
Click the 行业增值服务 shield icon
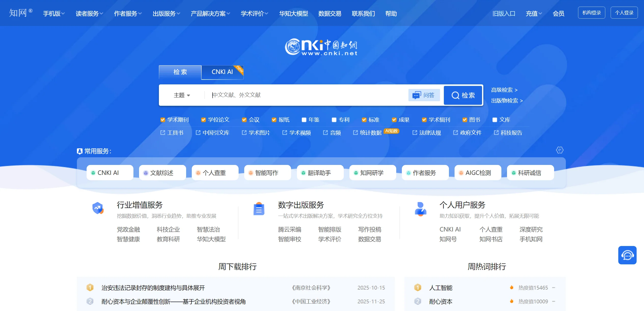[x=98, y=208]
